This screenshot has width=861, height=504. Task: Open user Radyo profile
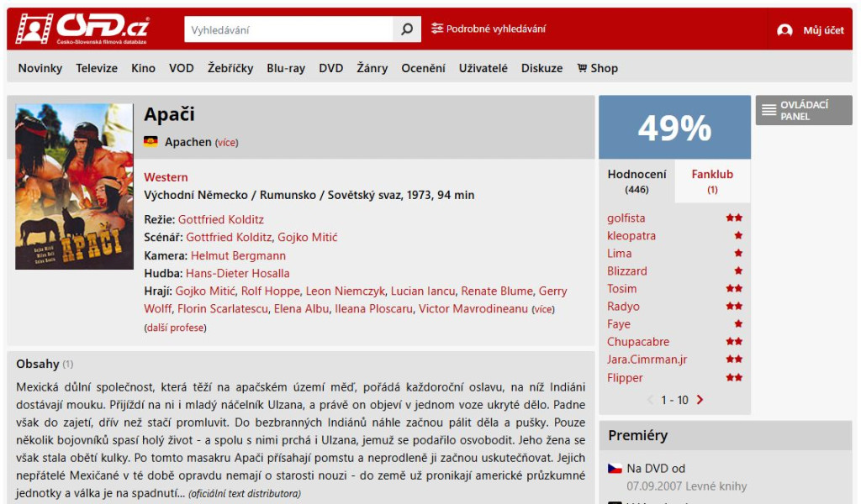623,306
